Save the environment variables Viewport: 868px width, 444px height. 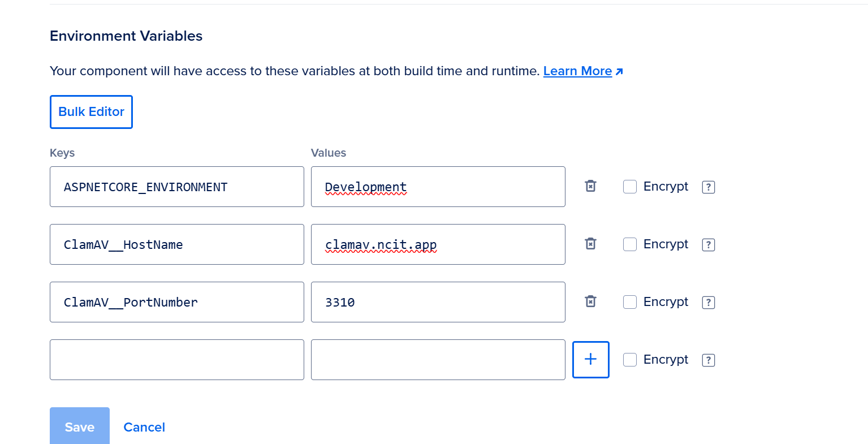[x=80, y=426]
